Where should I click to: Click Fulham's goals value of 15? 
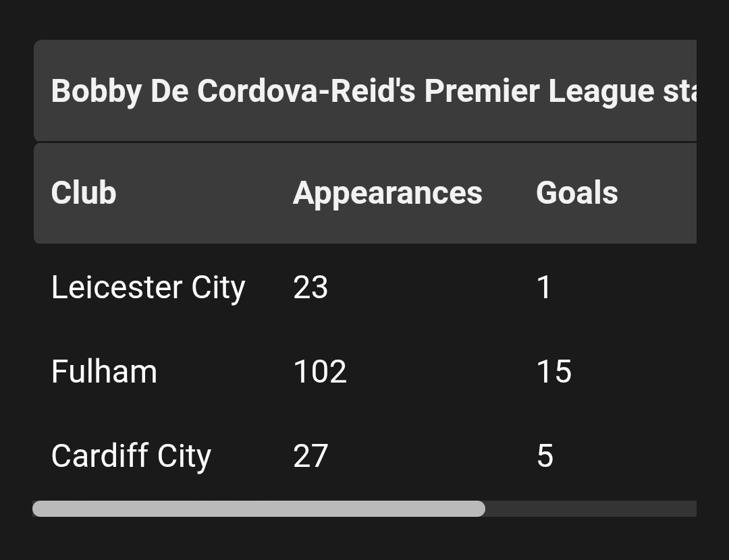553,372
